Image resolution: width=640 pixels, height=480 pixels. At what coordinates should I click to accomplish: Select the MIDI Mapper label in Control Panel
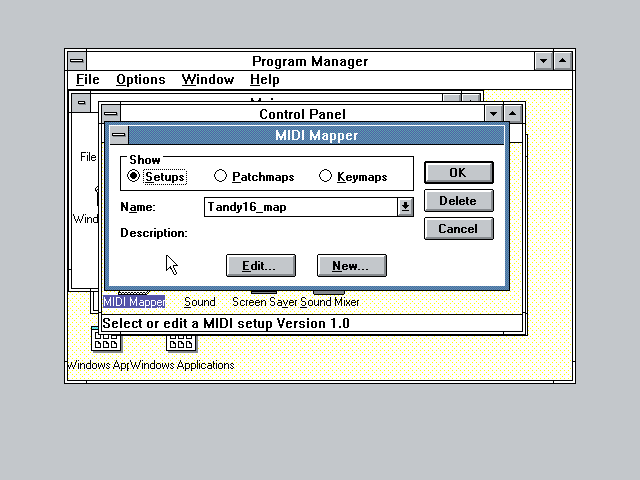(x=134, y=302)
